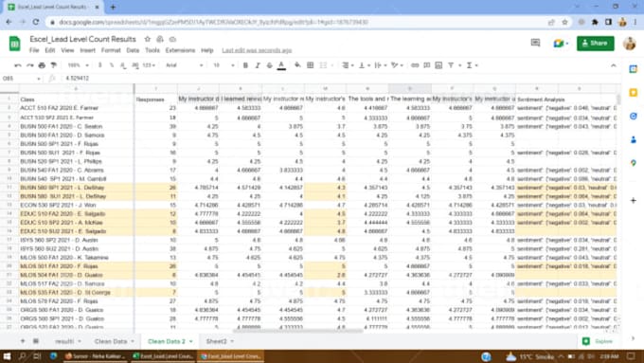644x363 pixels.
Task: Insert a chart from the toolbar
Action: tap(438, 65)
